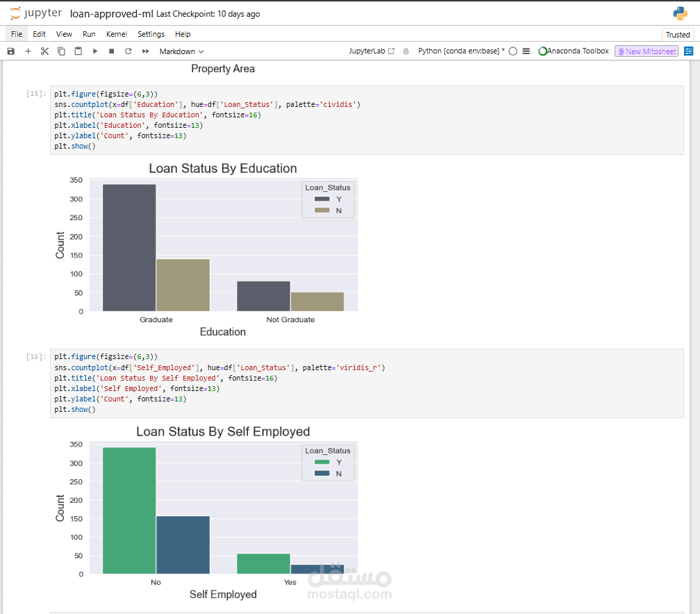Open the Anaconda Toolbox panel
Image resolution: width=700 pixels, height=614 pixels.
click(x=574, y=51)
